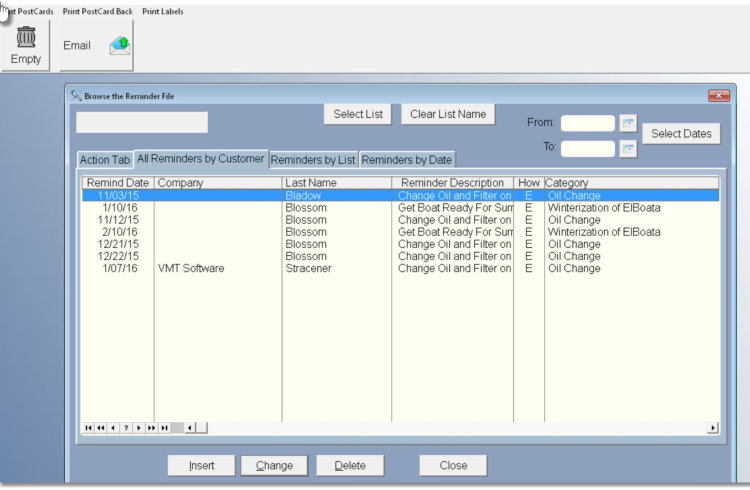This screenshot has width=750, height=490.
Task: Jump to first record in list
Action: (x=89, y=428)
